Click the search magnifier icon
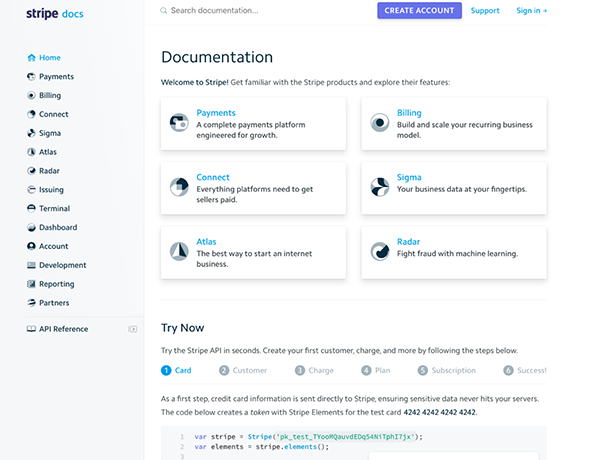This screenshot has height=460, width=600. [163, 11]
